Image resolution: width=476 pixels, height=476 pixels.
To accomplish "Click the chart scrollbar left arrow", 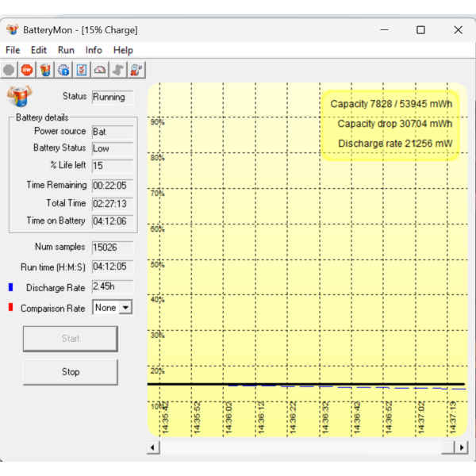I will click(x=153, y=447).
